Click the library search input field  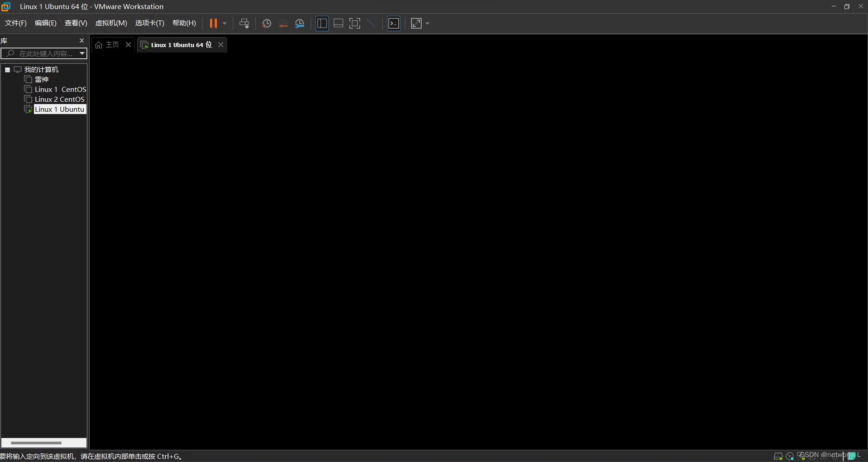(x=43, y=53)
